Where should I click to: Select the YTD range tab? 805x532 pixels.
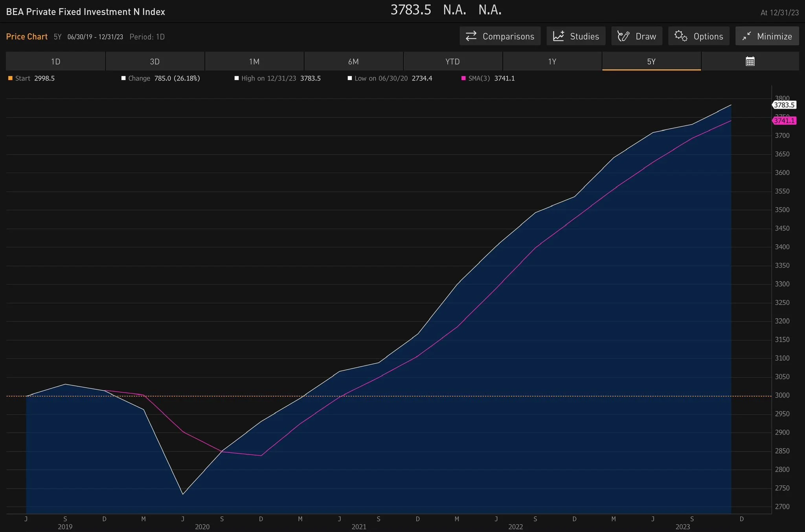click(x=452, y=61)
